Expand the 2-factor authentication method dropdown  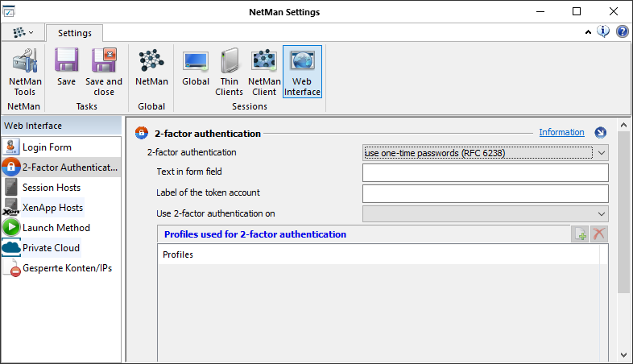[601, 153]
